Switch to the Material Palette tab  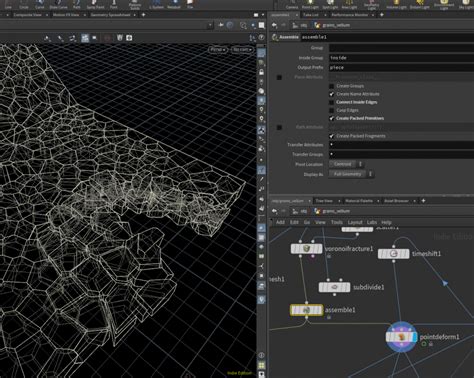pyautogui.click(x=359, y=201)
